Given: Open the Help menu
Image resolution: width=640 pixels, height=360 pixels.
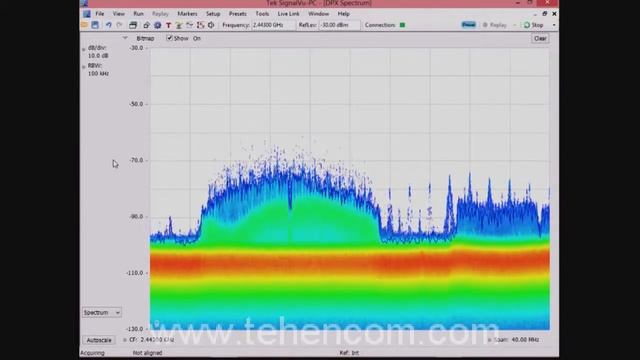Looking at the screenshot, I should click(344, 13).
